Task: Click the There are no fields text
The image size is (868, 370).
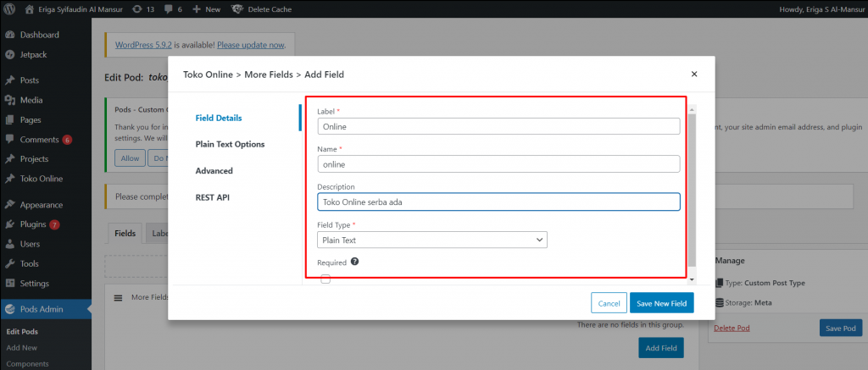Action: click(631, 324)
